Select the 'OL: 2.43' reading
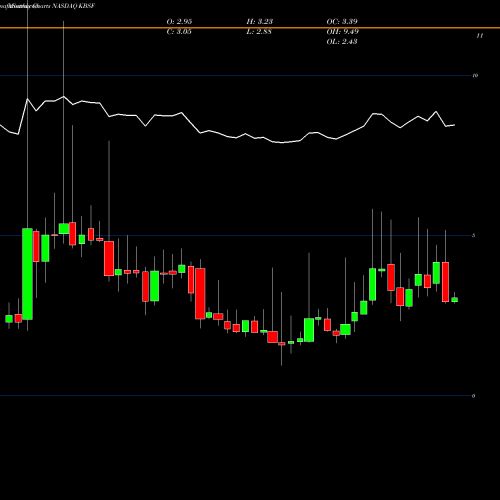The width and height of the screenshot is (500, 500). 342,42
